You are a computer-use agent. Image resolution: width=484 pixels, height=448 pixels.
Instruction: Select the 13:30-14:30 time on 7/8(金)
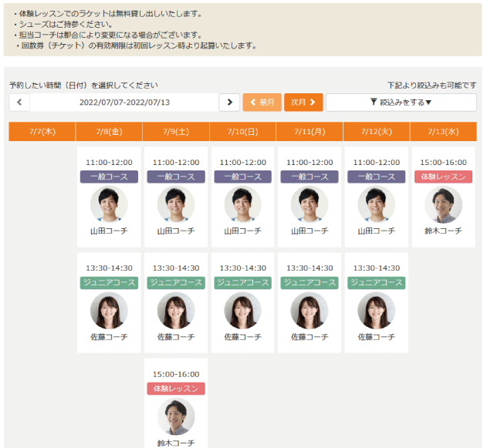[x=109, y=268]
